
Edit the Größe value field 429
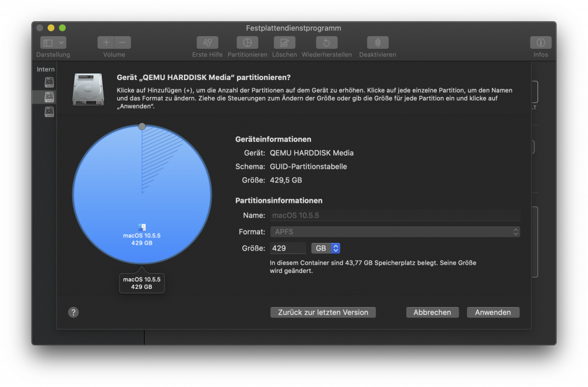tap(288, 248)
